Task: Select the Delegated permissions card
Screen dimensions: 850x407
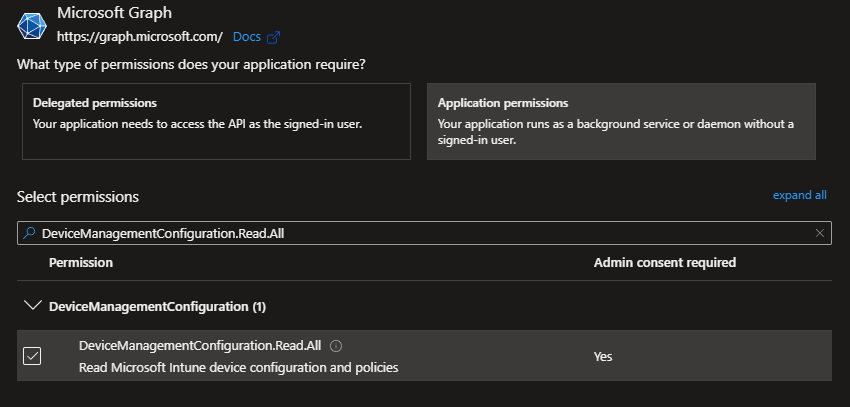Action: click(216, 120)
